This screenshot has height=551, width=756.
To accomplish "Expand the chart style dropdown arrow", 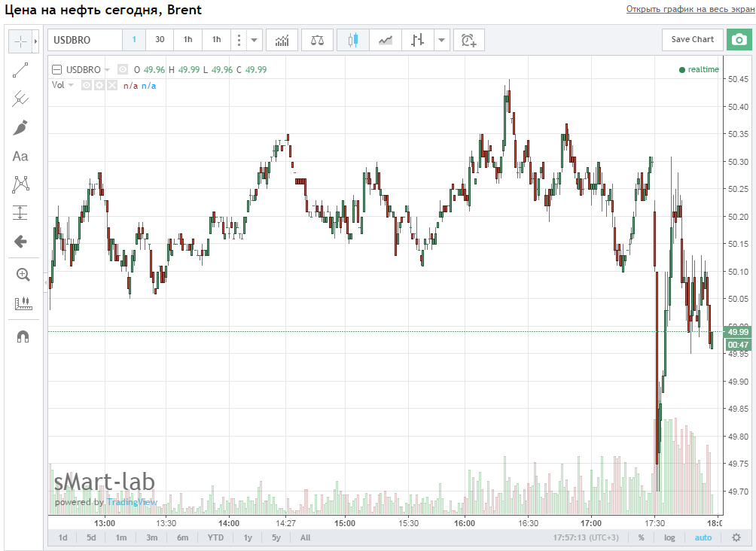I will [x=442, y=40].
